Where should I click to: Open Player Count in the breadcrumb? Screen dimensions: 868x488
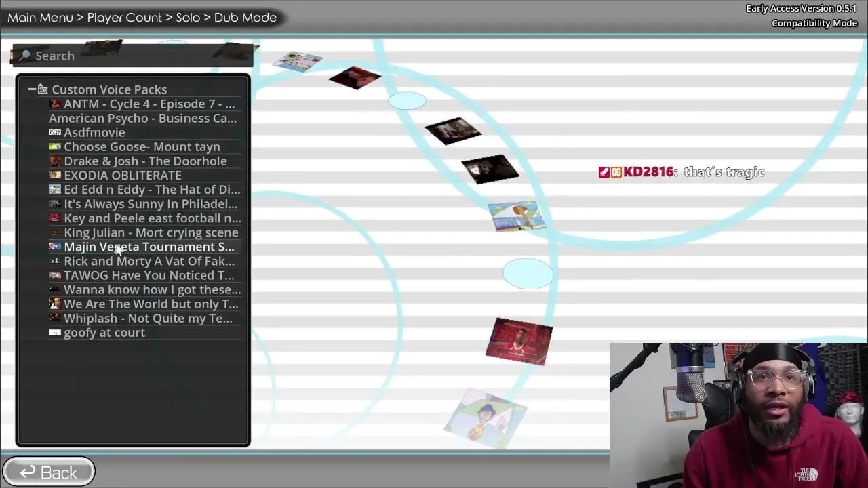(124, 18)
